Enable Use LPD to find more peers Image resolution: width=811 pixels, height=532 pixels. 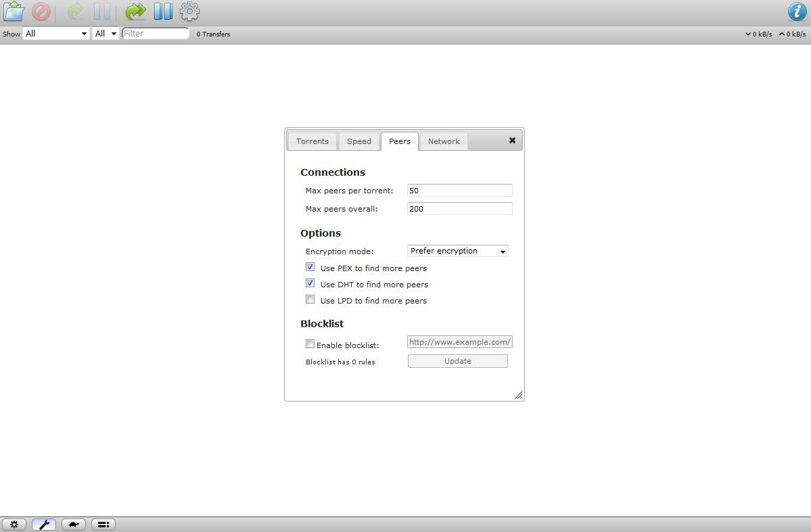click(310, 299)
